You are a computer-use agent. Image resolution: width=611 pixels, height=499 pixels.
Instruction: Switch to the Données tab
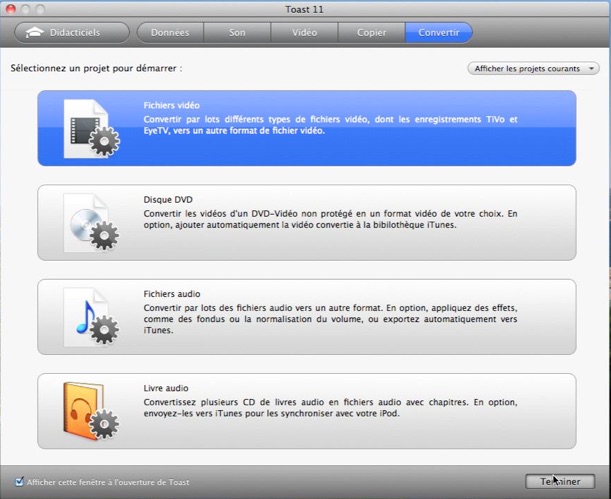(170, 32)
